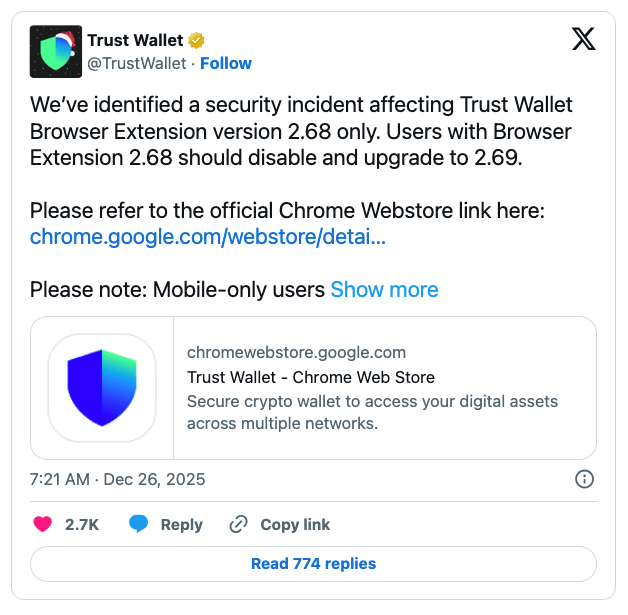Viewport: 628px width, 615px height.
Task: Click the @TrustWallet handle
Action: [x=136, y=63]
